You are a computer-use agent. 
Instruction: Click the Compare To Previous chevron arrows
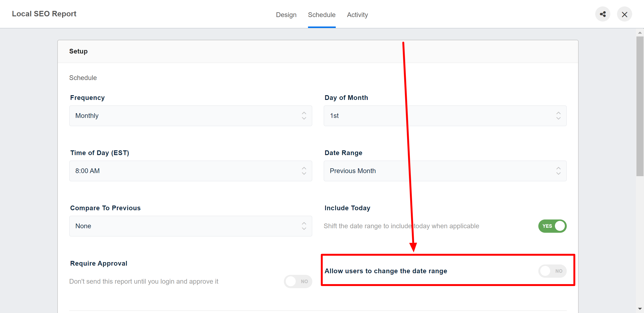(x=304, y=226)
